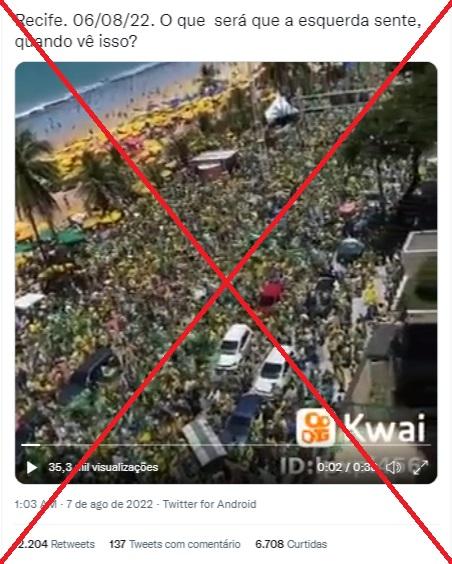Screen dimensions: 452x564
Task: Click the 35,3 mil visualizações counter
Action: [x=103, y=467]
